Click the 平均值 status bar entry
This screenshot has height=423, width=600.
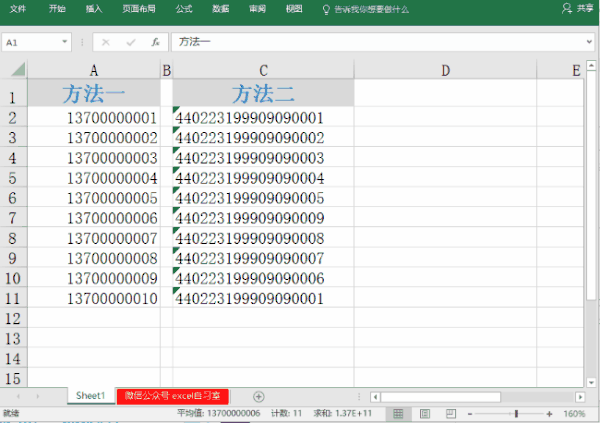218,413
